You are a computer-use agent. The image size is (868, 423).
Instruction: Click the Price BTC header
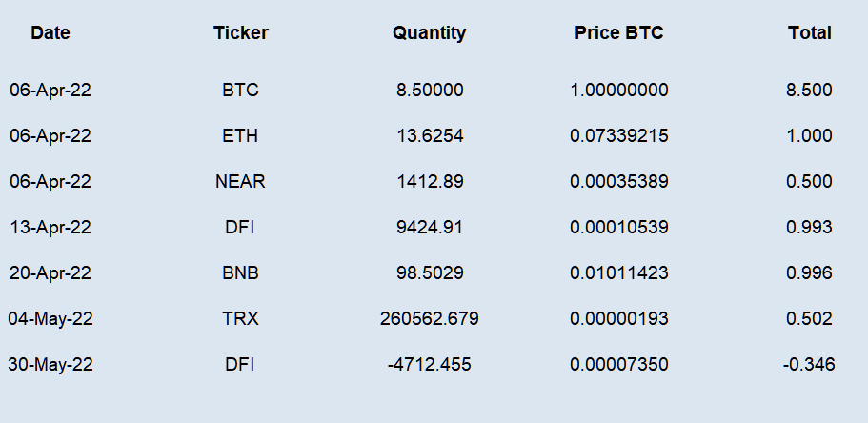619,33
